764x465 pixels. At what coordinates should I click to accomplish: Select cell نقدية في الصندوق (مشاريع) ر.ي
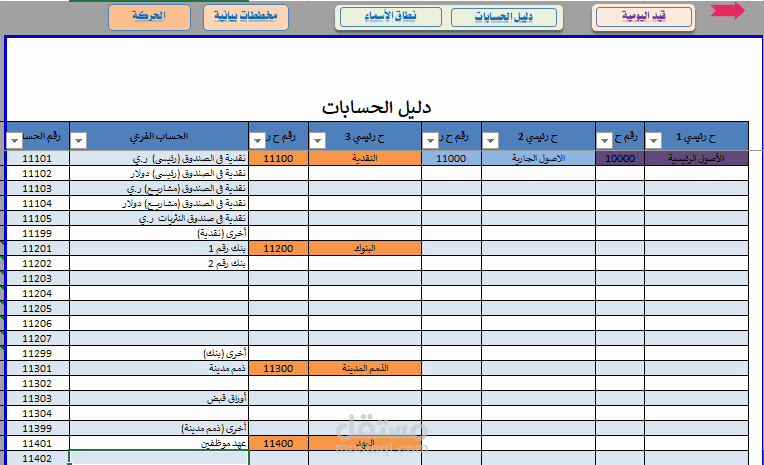[x=159, y=189]
